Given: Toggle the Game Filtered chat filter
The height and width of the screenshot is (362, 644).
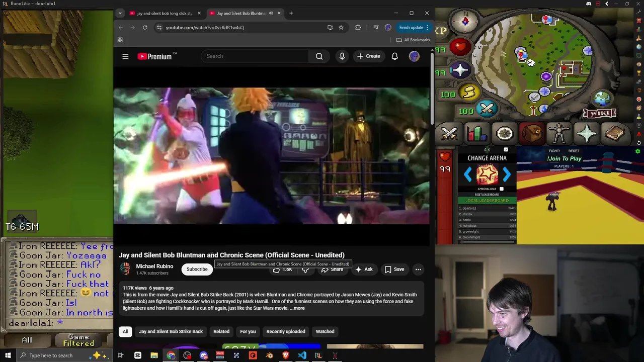Looking at the screenshot, I should point(78,340).
